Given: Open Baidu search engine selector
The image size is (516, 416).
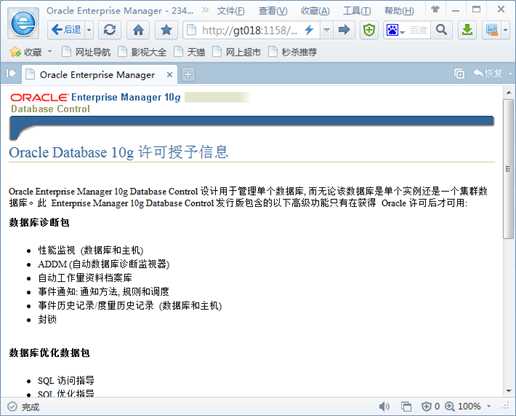Looking at the screenshot, I should click(395, 30).
